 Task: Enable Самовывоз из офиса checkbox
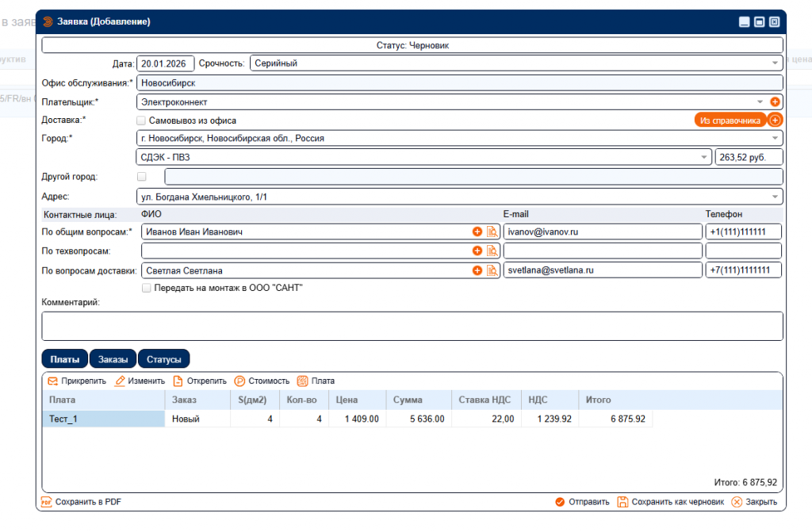coord(141,121)
